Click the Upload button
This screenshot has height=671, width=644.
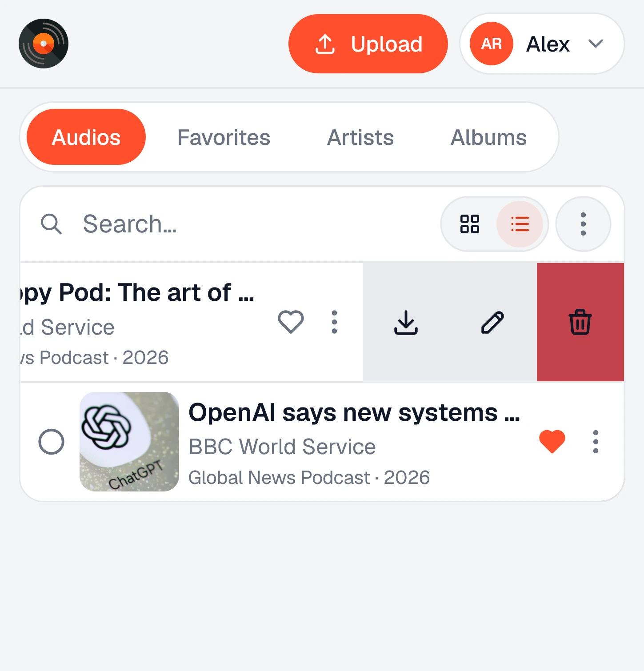[x=368, y=44]
